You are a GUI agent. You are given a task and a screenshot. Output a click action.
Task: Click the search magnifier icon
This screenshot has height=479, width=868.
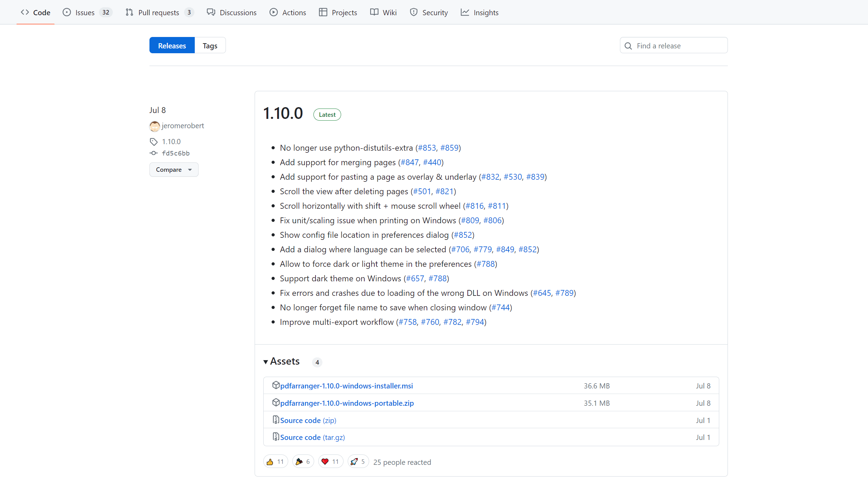tap(628, 46)
